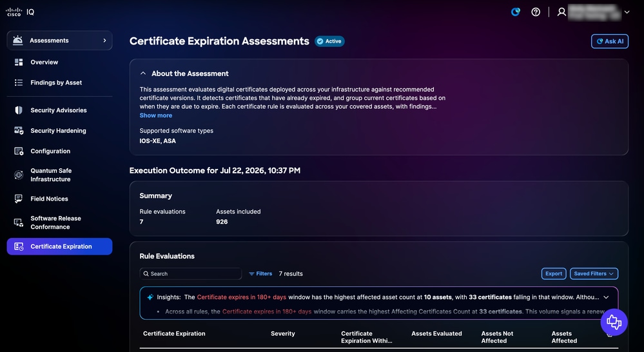Expand the Assessments menu arrow

104,40
